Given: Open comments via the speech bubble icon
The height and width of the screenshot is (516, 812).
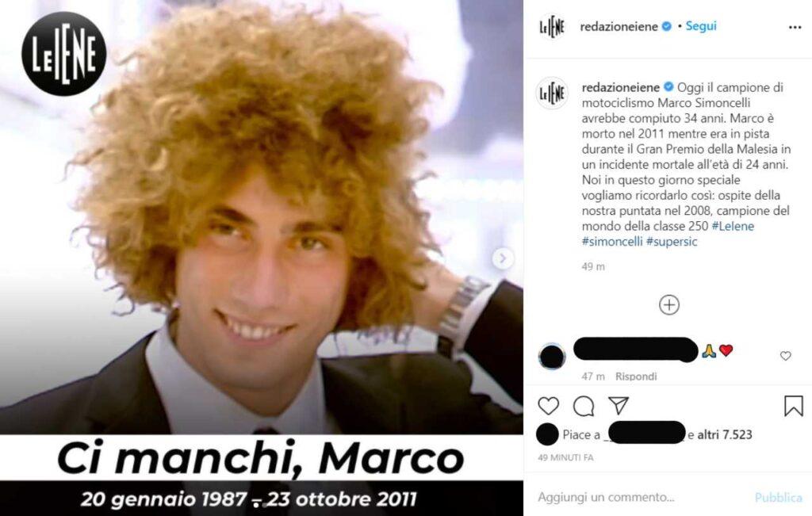Looking at the screenshot, I should 584,407.
